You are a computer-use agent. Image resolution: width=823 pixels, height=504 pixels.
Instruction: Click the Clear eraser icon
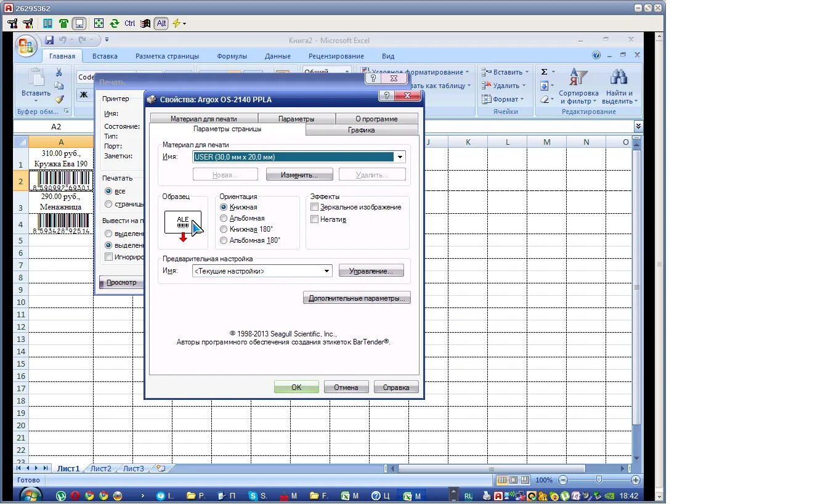tap(545, 99)
